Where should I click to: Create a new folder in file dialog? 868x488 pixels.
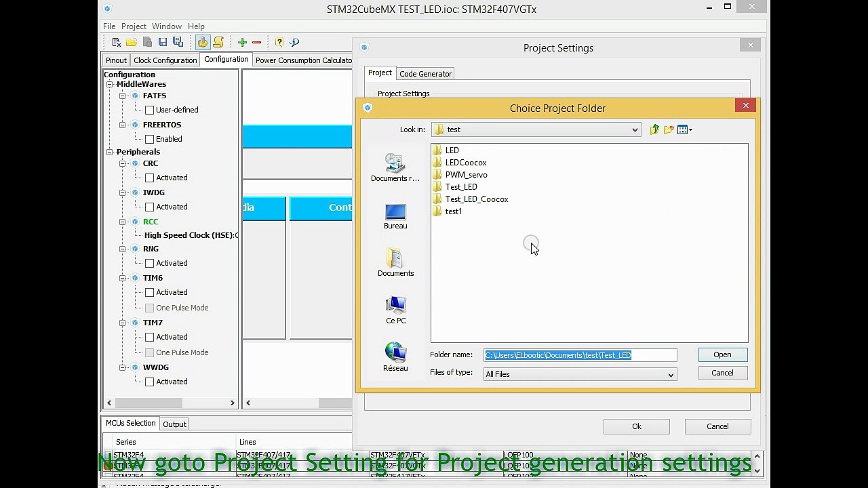(x=669, y=129)
